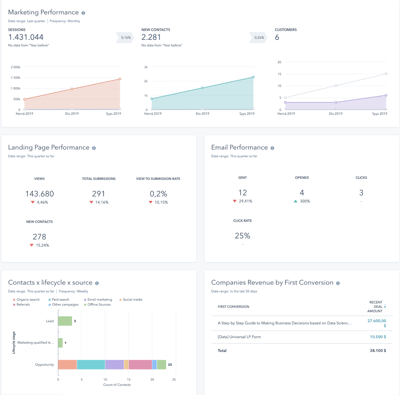400x395 pixels.
Task: Open info icon beside Landing Page Performance title
Action: tap(94, 148)
